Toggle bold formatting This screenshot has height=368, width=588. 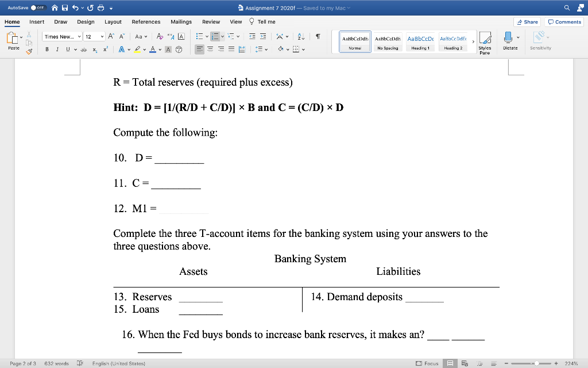(x=47, y=49)
